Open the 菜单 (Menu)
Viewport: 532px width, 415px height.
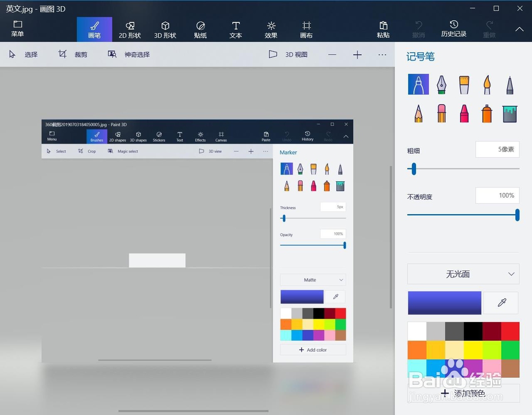(x=18, y=29)
